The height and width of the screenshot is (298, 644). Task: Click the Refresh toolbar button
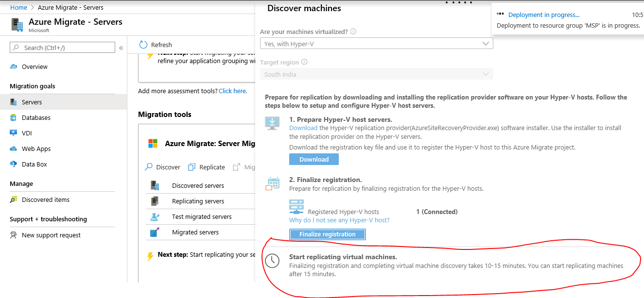tap(156, 45)
